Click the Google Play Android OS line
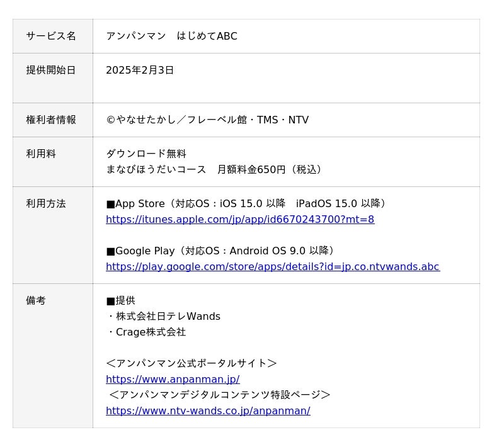This screenshot has height=447, width=504. tap(222, 251)
